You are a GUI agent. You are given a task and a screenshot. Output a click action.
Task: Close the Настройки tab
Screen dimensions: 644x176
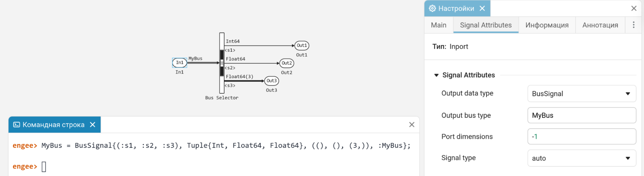[x=482, y=8]
